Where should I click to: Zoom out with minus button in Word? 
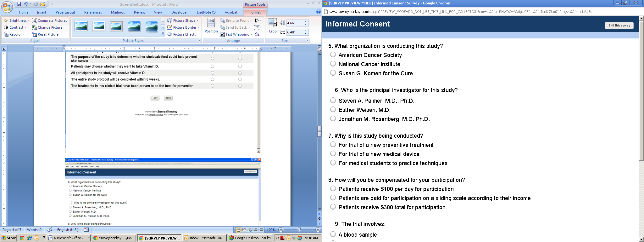coord(281,230)
